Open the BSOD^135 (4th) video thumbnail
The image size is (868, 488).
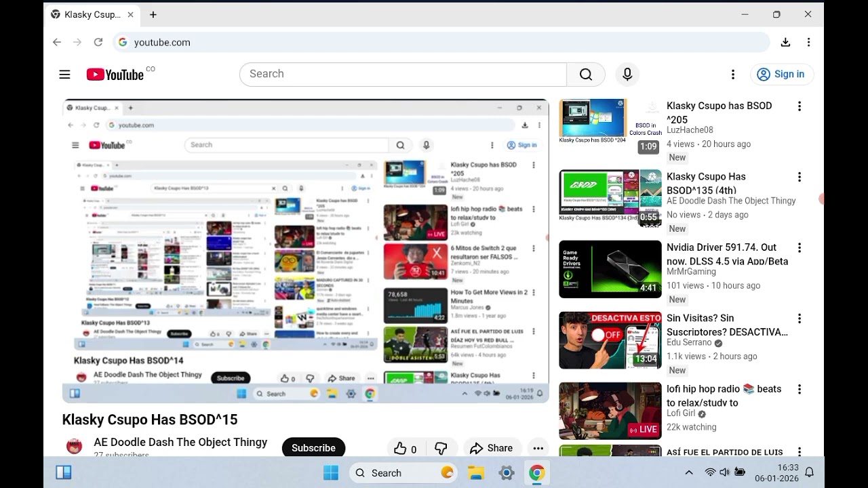click(610, 198)
